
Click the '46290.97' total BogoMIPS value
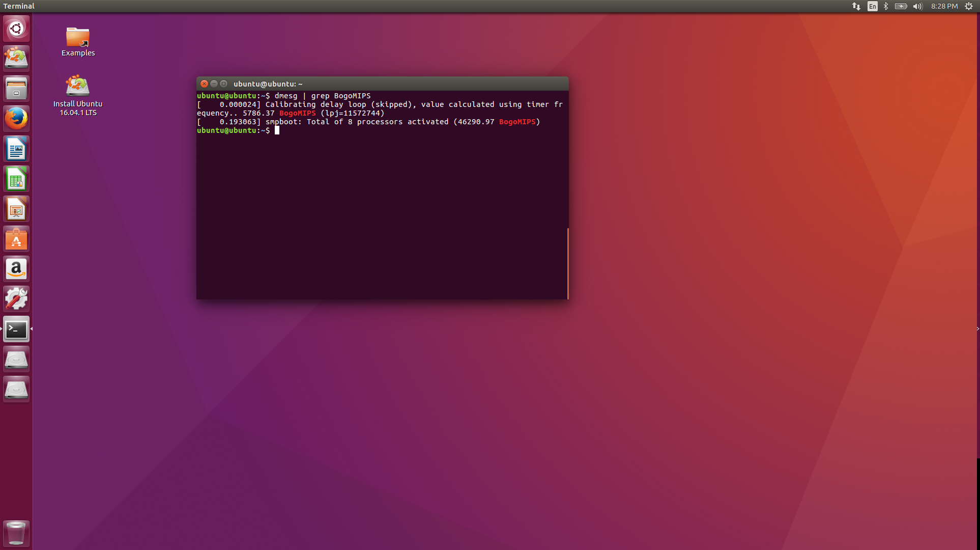[476, 122]
